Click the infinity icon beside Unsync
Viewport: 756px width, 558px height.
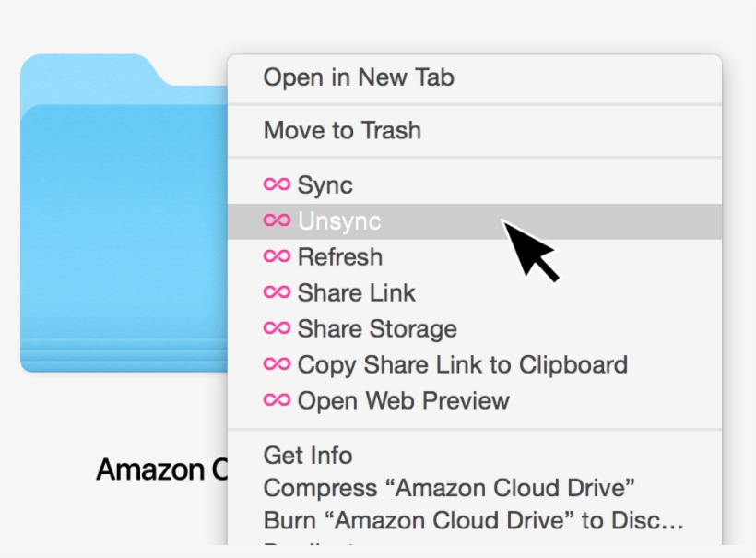coord(277,220)
